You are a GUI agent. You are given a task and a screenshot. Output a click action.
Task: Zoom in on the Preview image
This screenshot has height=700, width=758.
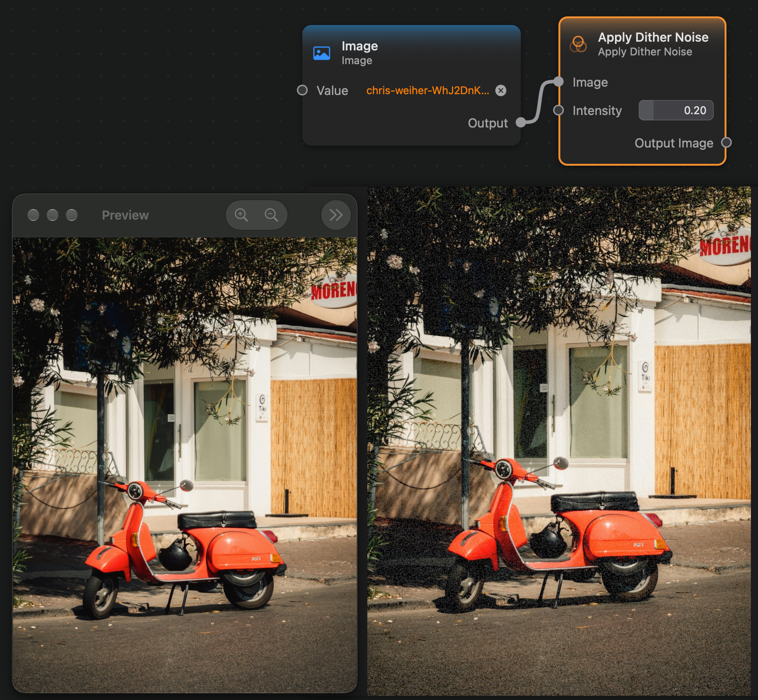[x=241, y=215]
